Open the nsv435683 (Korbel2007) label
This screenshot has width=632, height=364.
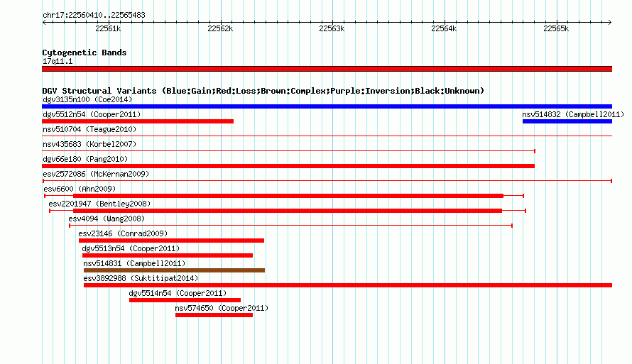click(89, 144)
